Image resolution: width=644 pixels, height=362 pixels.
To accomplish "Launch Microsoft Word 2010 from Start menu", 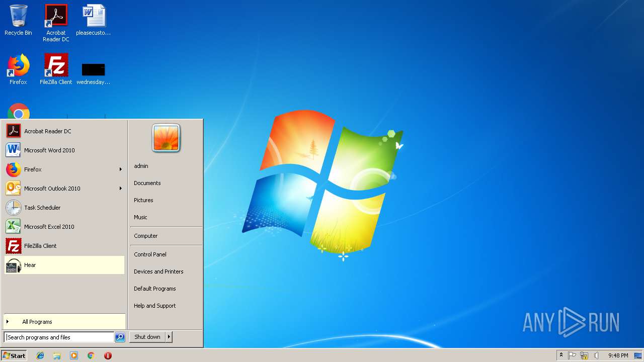I will click(x=64, y=150).
